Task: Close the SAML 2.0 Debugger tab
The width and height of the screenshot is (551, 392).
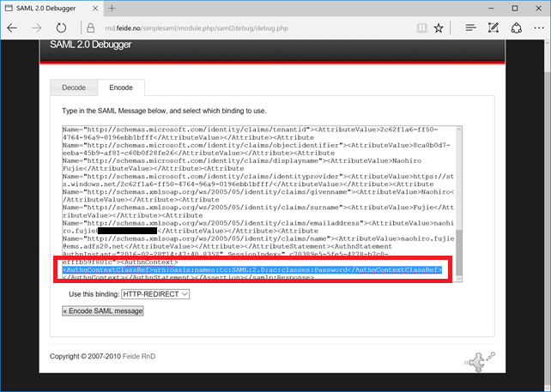Action: pyautogui.click(x=95, y=8)
